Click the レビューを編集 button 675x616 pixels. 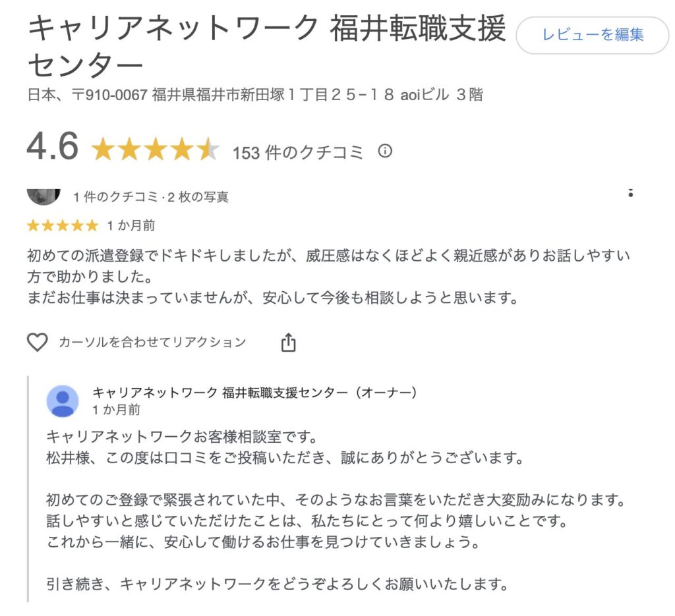point(592,35)
